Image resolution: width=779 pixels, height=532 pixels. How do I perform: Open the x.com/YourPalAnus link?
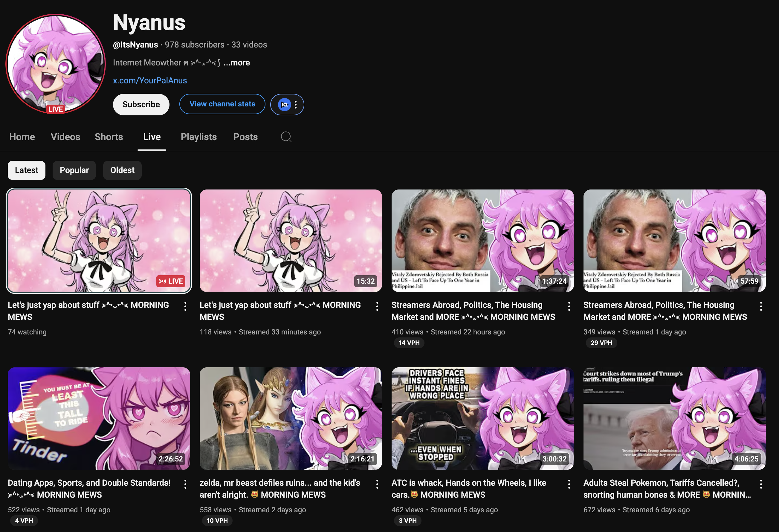tap(150, 80)
